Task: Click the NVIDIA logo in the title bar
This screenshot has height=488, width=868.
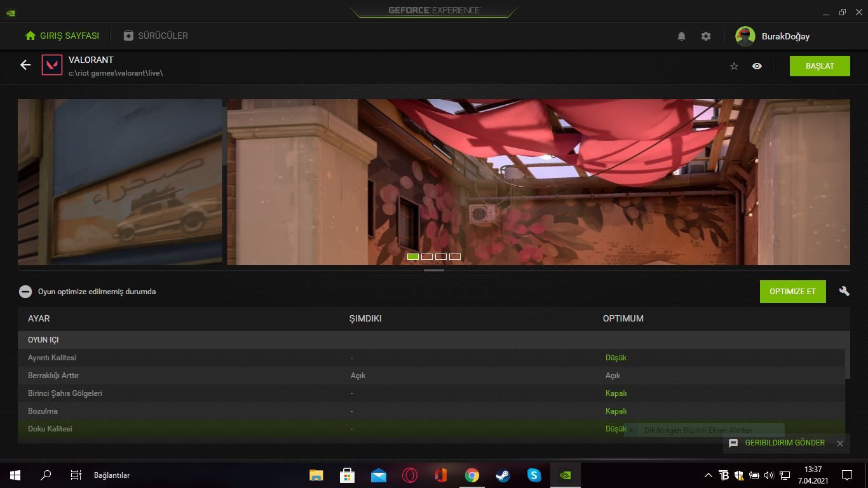Action: (x=10, y=12)
